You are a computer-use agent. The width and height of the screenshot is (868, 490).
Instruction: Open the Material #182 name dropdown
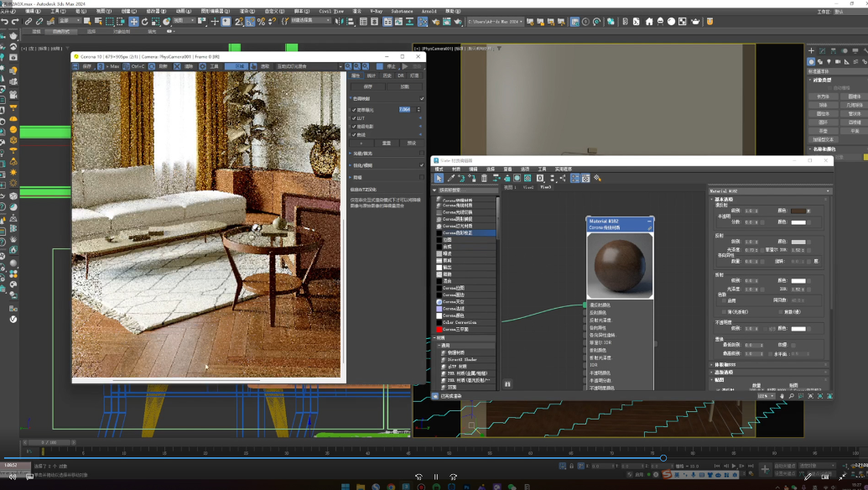point(770,191)
